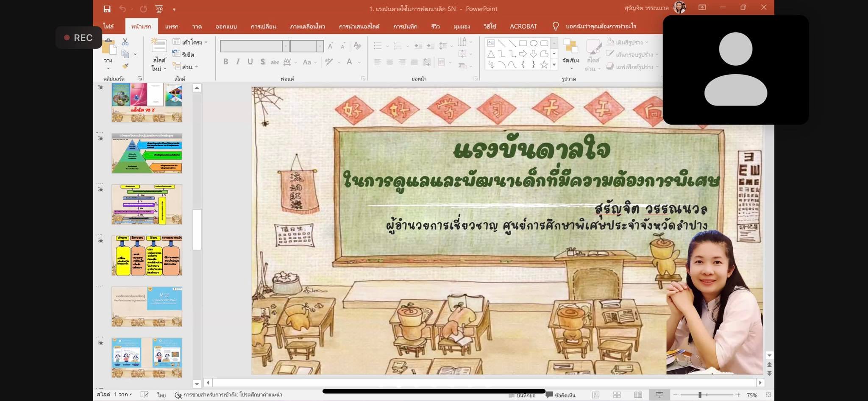
Task: Open the แทรก ribbon tab
Action: 172,26
